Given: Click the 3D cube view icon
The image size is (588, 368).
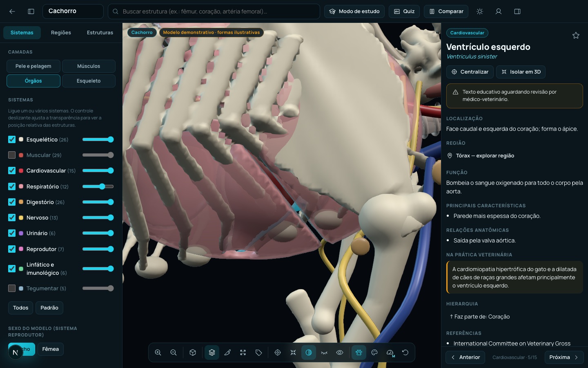Looking at the screenshot, I should coord(193,352).
